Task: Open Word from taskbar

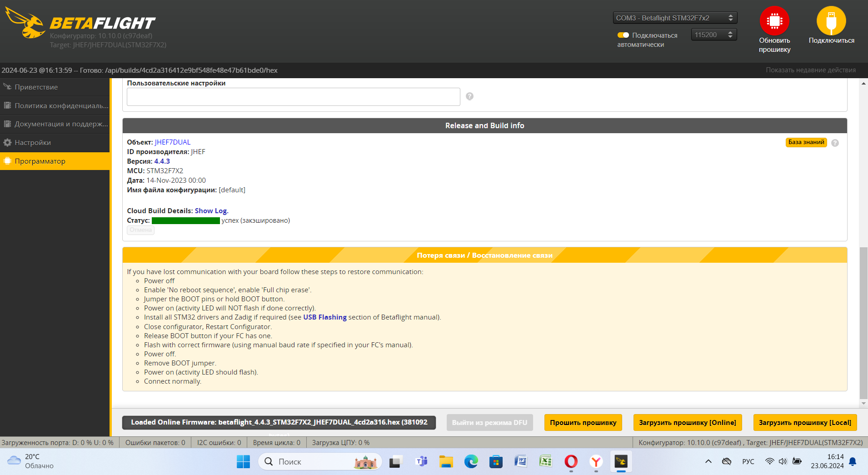Action: [521, 462]
